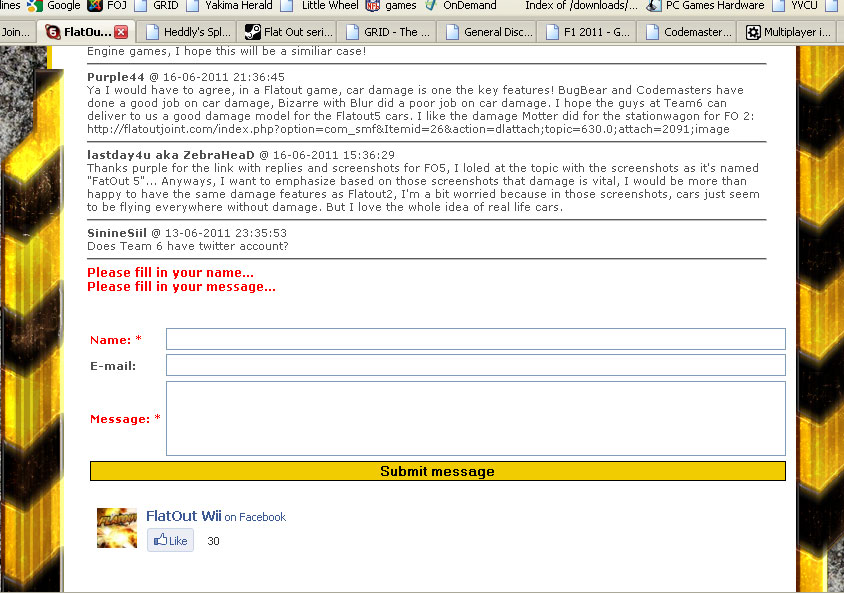Switch to the Multiplayer i... tab
Image resolution: width=844 pixels, height=594 pixels.
click(789, 32)
